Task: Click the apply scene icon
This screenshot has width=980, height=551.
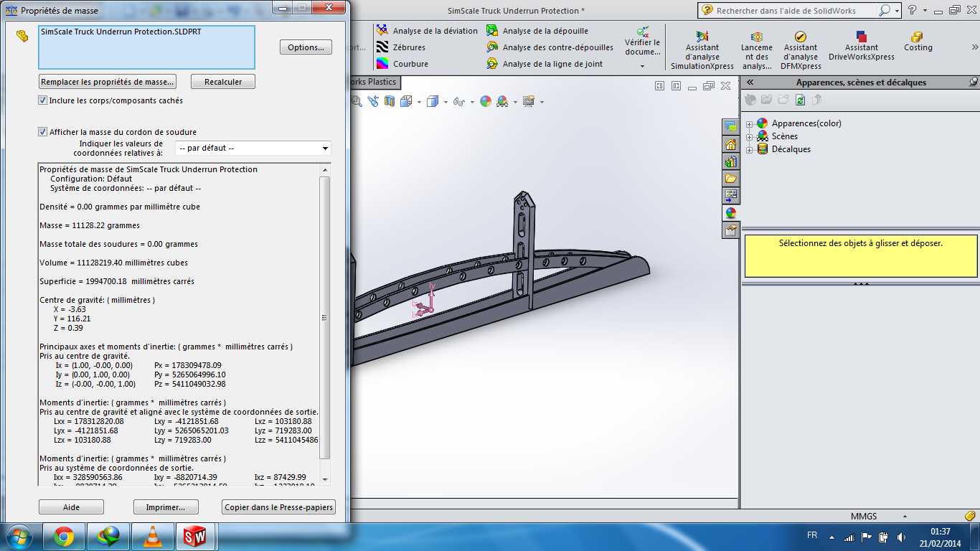Action: click(x=502, y=102)
